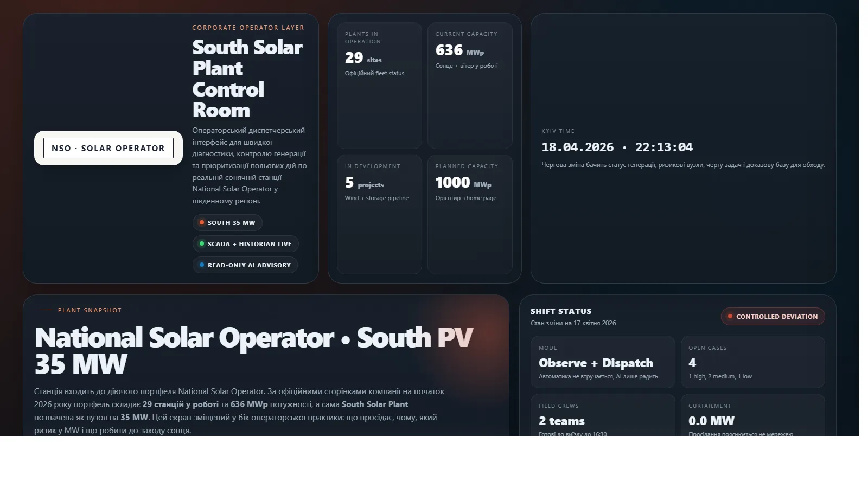Click the '1 high, 2 medium, 1 low' text

[720, 376]
